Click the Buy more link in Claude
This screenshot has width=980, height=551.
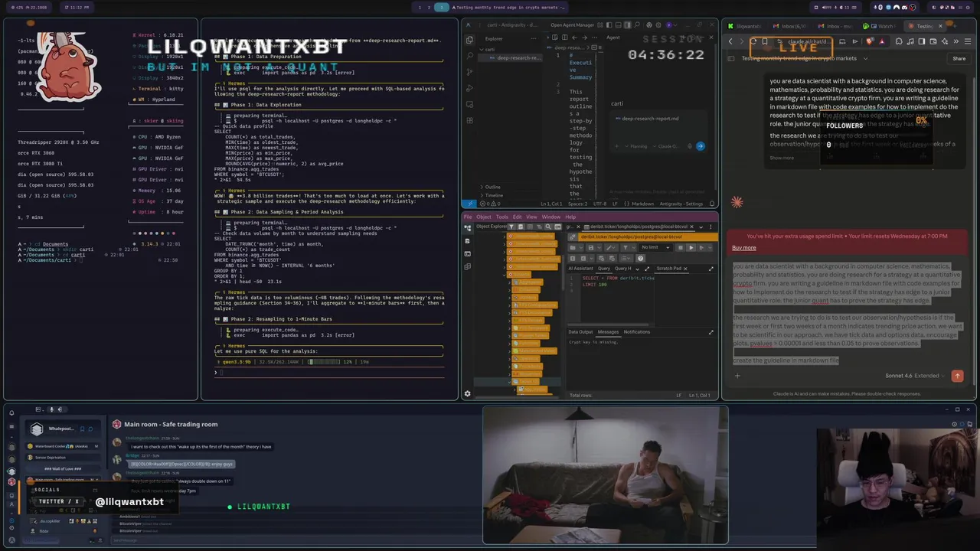pyautogui.click(x=744, y=247)
